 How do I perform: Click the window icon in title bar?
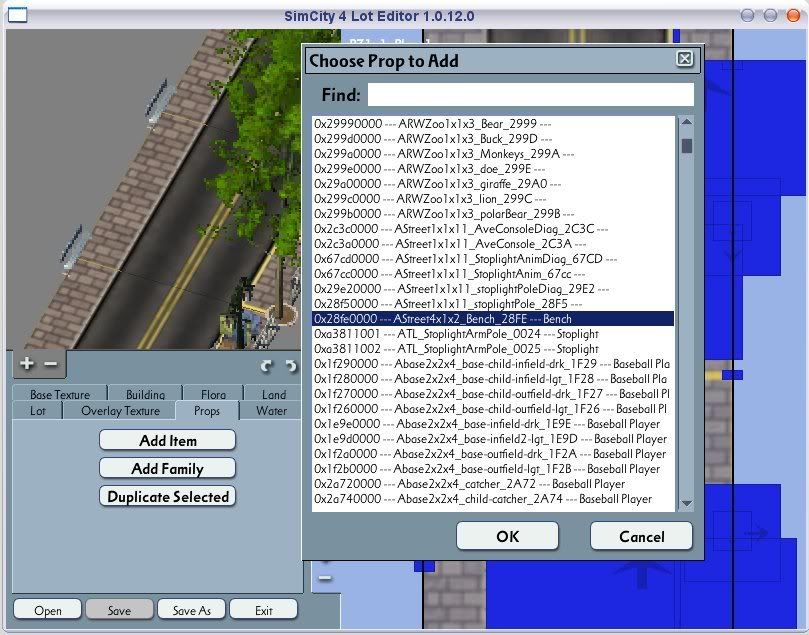click(x=18, y=15)
